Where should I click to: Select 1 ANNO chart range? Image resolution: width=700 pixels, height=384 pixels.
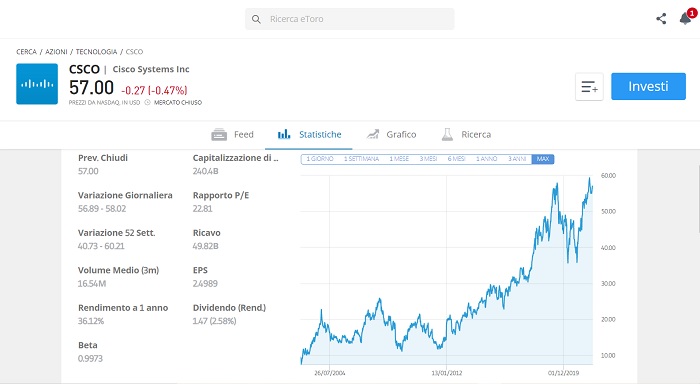tap(487, 159)
